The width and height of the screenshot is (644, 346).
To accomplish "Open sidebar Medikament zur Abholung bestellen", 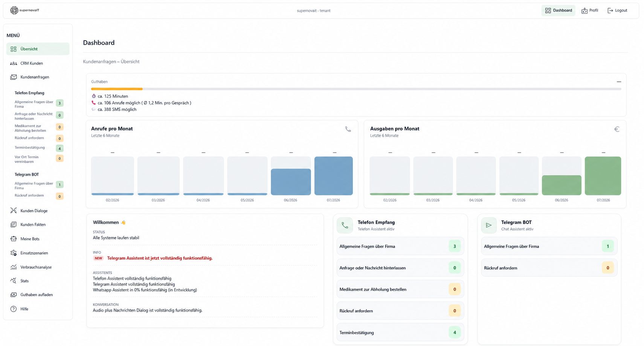I will click(38, 128).
